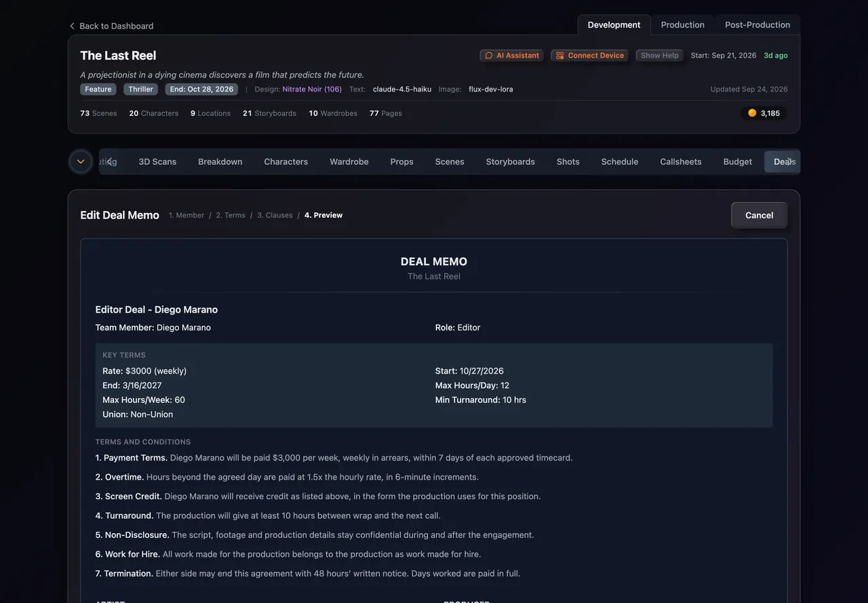The height and width of the screenshot is (603, 868).
Task: Click clause 1. Payment Terms
Action: [x=334, y=458]
